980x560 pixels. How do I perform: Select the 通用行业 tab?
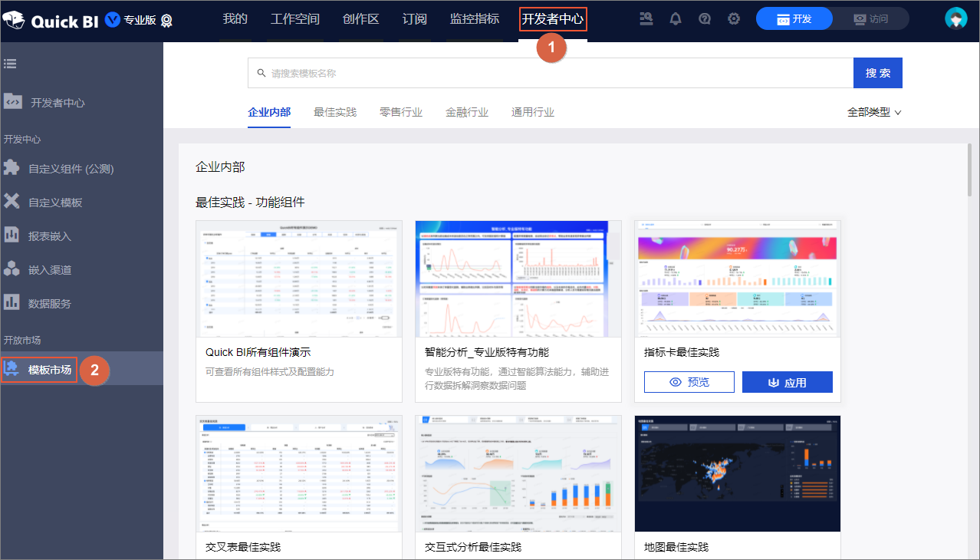point(533,112)
